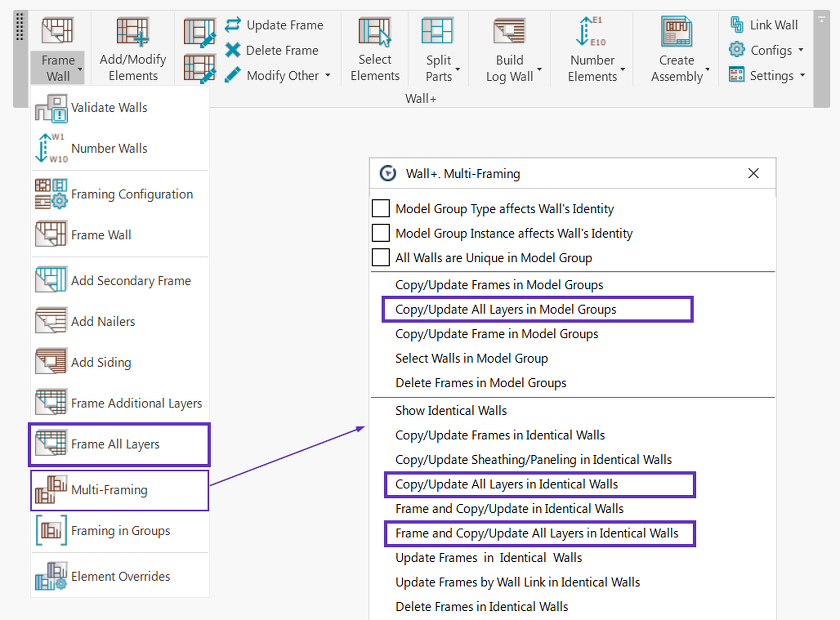The image size is (840, 620).
Task: Click the Frame Wall ribbon icon
Action: tap(57, 30)
